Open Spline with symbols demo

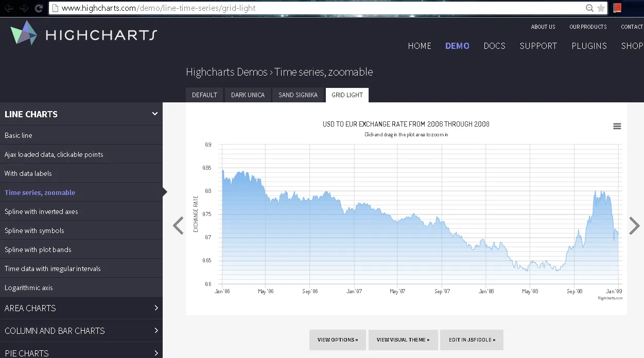click(x=81, y=230)
